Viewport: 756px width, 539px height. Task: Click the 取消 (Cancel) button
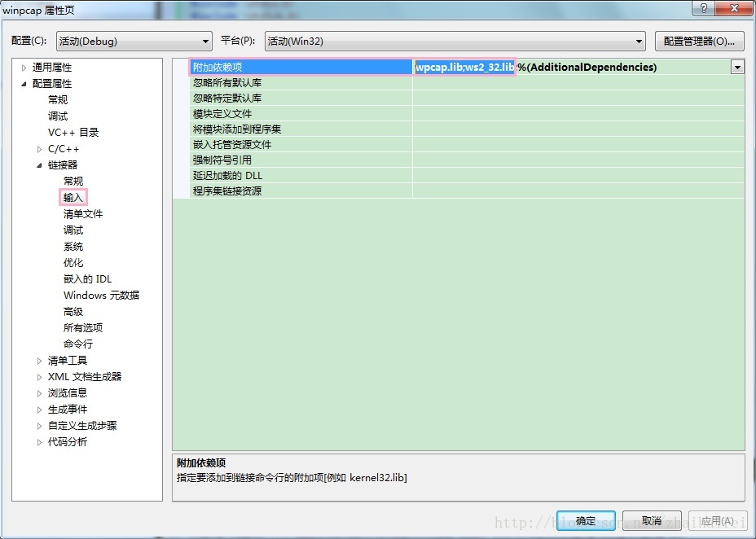pos(652,521)
